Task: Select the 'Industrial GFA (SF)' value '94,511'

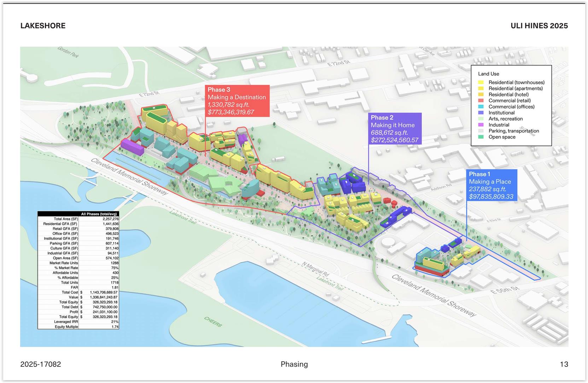Action: click(x=113, y=253)
